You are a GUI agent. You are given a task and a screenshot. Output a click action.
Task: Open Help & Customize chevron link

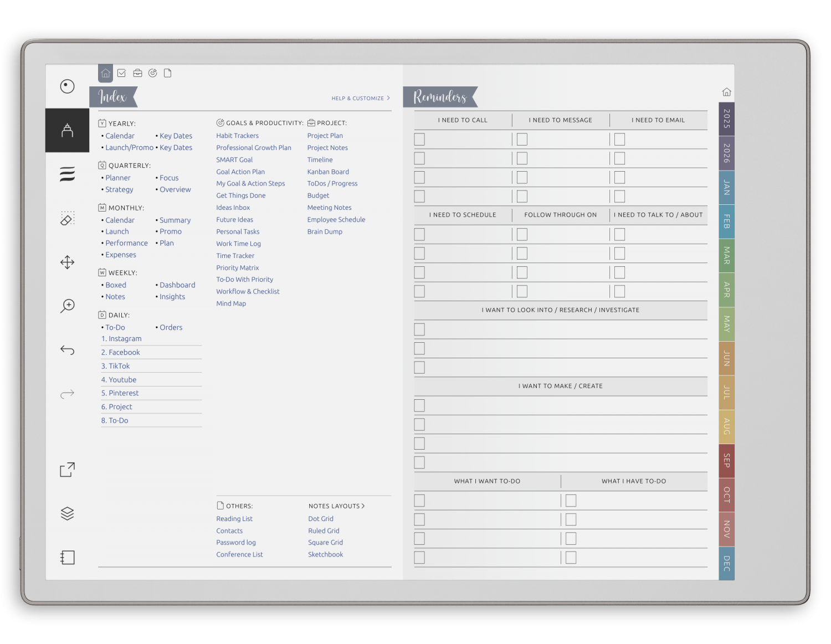click(x=361, y=98)
